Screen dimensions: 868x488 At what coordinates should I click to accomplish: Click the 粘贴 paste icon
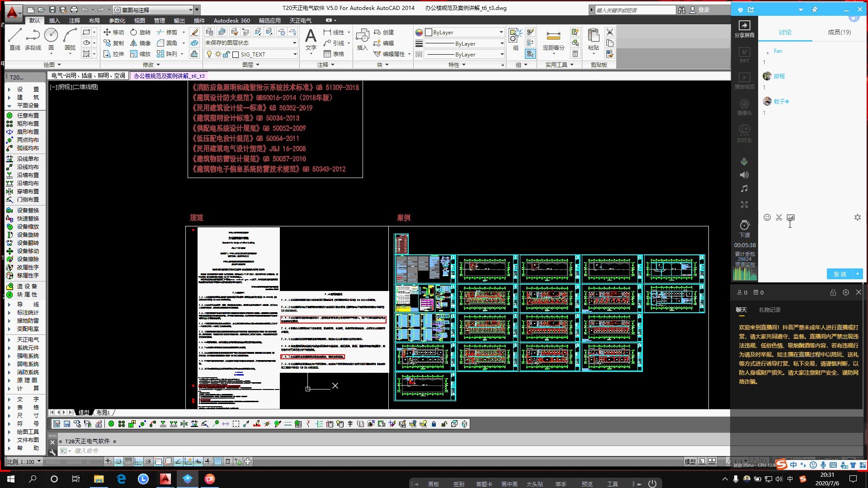tap(594, 39)
